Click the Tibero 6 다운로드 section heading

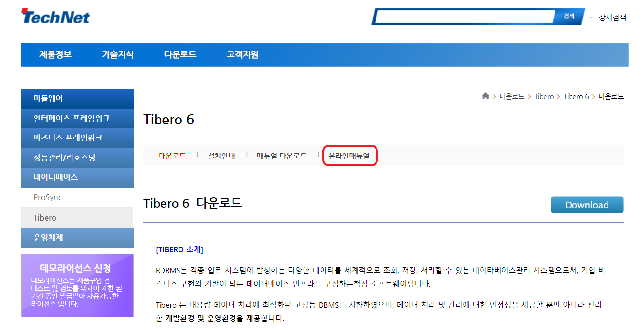click(193, 203)
